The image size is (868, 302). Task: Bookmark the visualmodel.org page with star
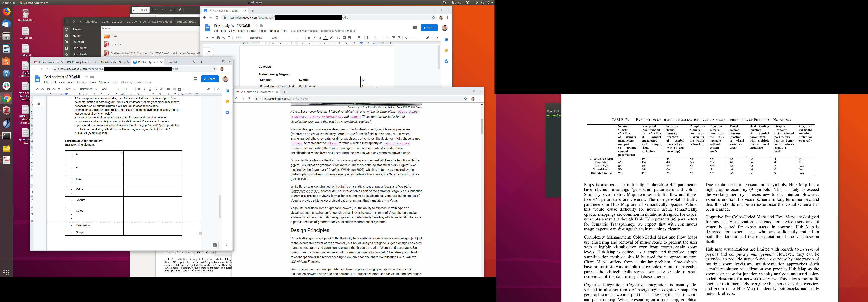tap(465, 99)
